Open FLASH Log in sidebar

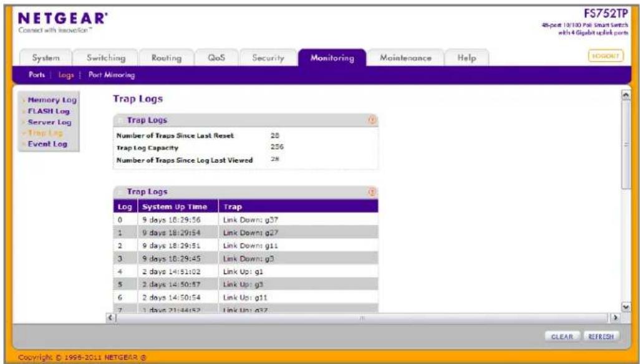(x=49, y=111)
